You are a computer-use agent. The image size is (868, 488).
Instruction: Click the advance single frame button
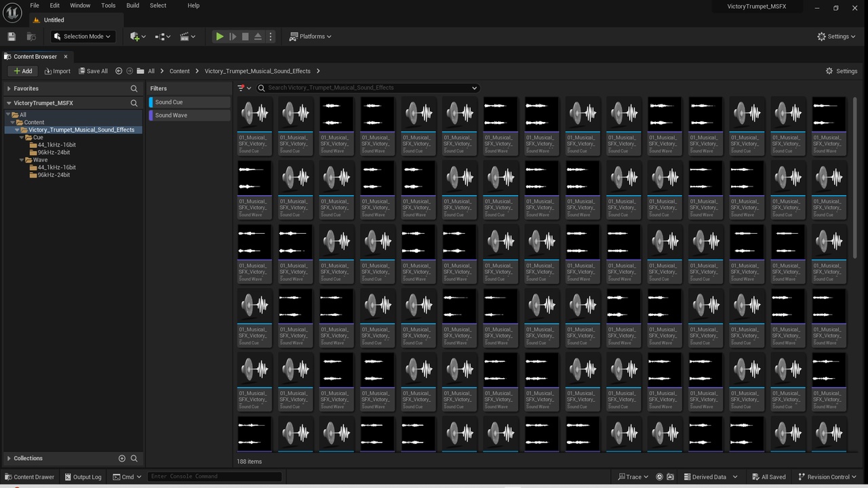pos(233,37)
